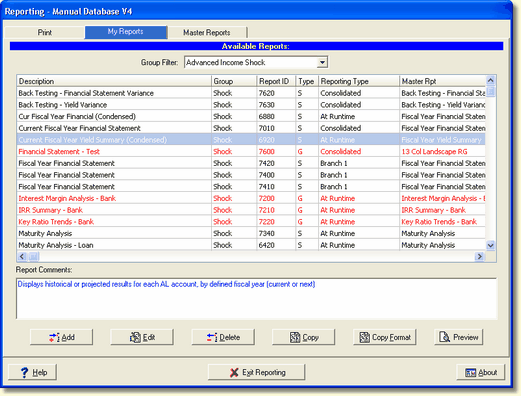Viewport: 521px width, 396px height.
Task: Select Fiscal Year Financial Statement report 7400
Action: 251,175
